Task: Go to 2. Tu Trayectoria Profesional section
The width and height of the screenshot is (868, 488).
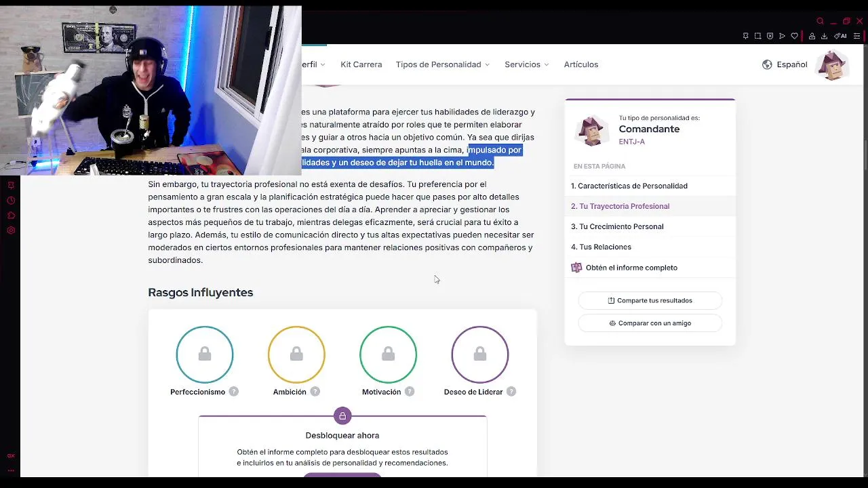Action: [x=650, y=206]
